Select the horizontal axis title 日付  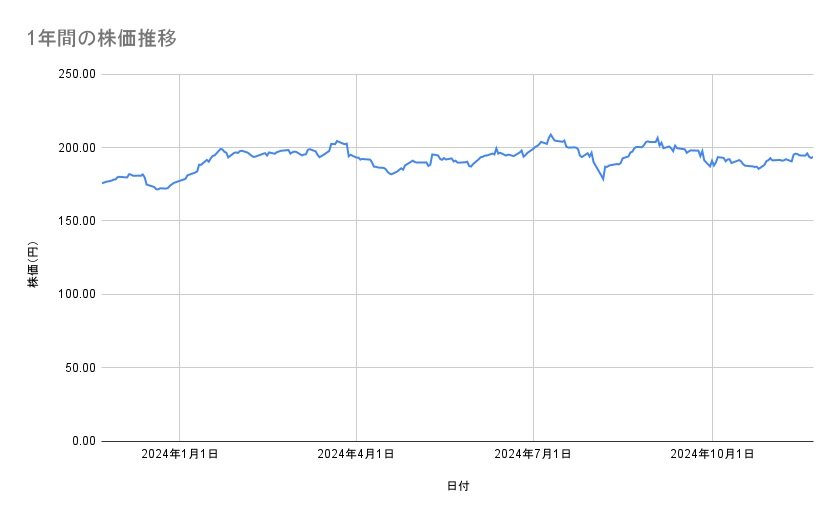click(x=458, y=486)
